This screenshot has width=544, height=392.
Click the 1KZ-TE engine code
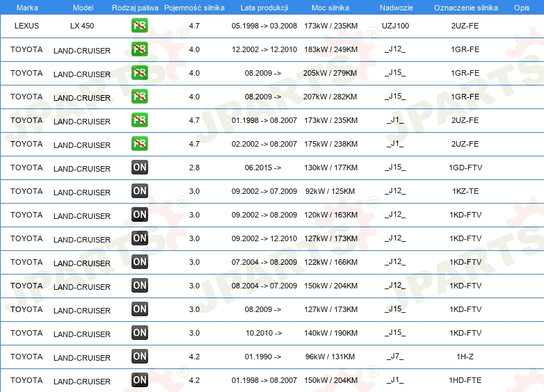[x=465, y=191]
